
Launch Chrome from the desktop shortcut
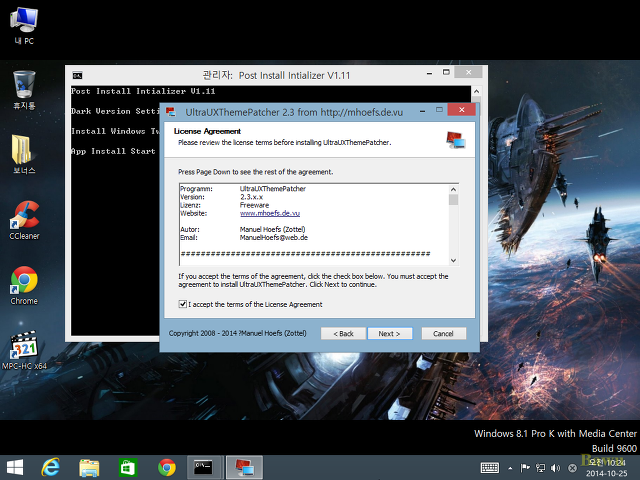(24, 286)
